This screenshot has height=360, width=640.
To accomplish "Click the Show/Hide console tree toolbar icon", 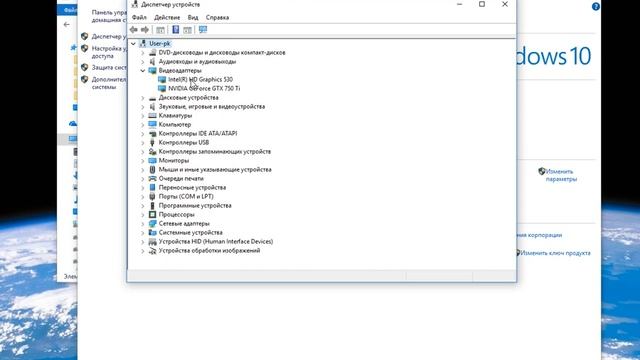I will [160, 30].
